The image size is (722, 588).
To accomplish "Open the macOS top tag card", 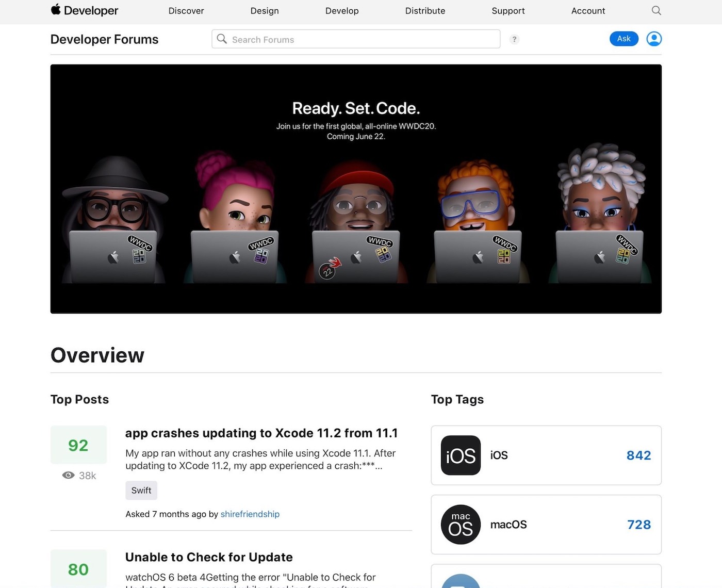I will [546, 525].
